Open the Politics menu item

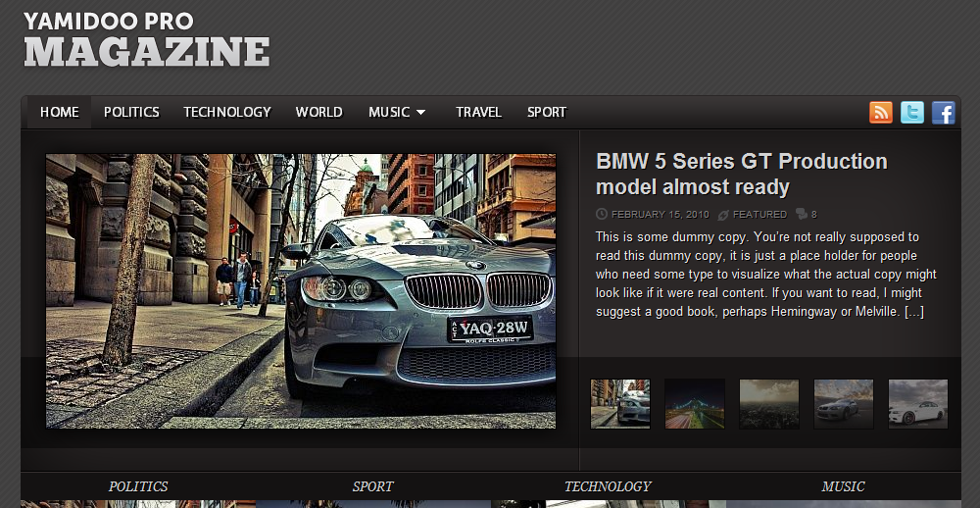131,112
